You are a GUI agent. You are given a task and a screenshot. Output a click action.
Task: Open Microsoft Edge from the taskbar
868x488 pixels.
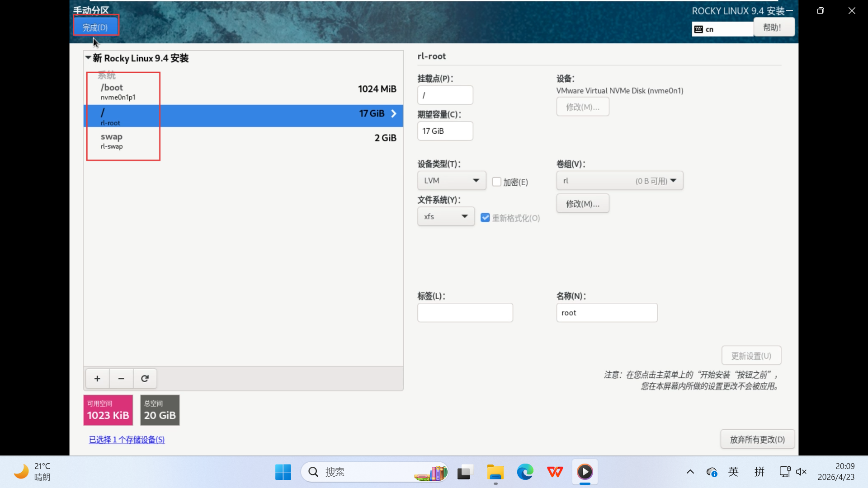[525, 472]
